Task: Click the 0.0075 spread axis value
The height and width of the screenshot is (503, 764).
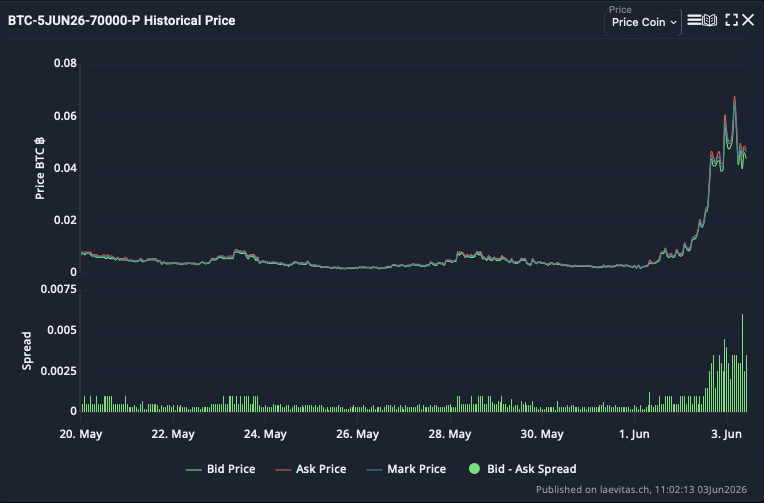Action: 58,289
